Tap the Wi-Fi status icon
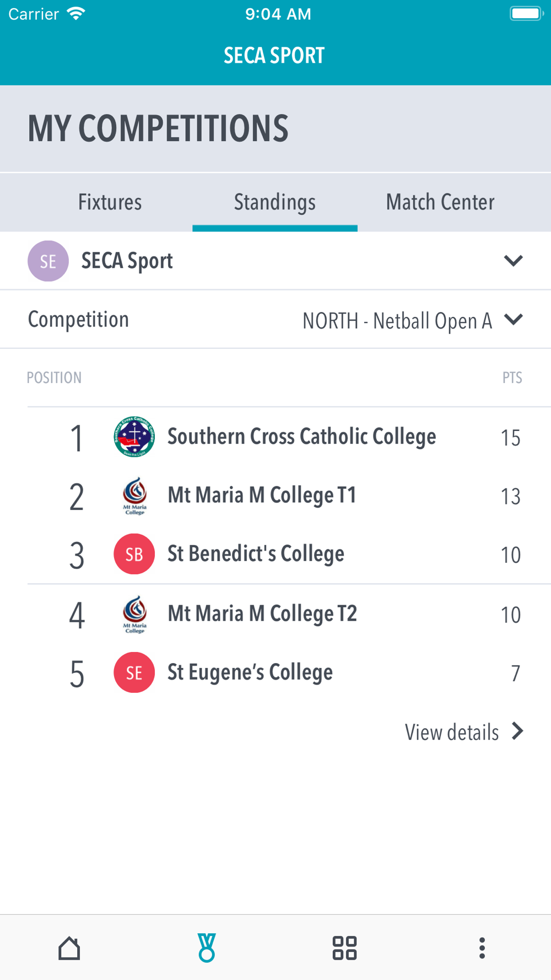Image resolution: width=551 pixels, height=980 pixels. click(76, 14)
